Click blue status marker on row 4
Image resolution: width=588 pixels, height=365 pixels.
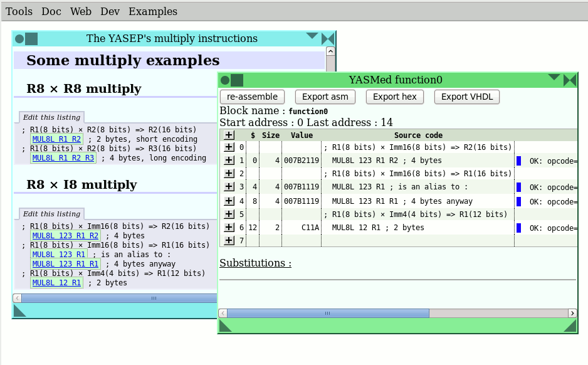[518, 201]
